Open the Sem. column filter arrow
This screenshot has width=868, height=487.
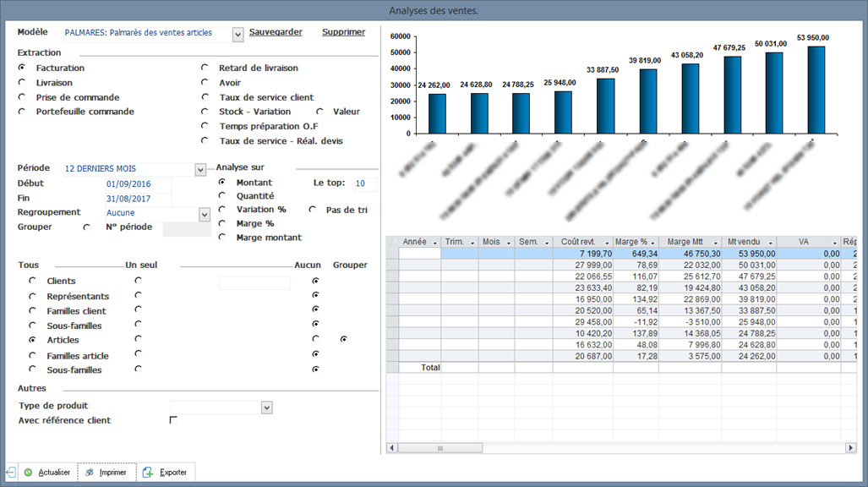point(547,243)
